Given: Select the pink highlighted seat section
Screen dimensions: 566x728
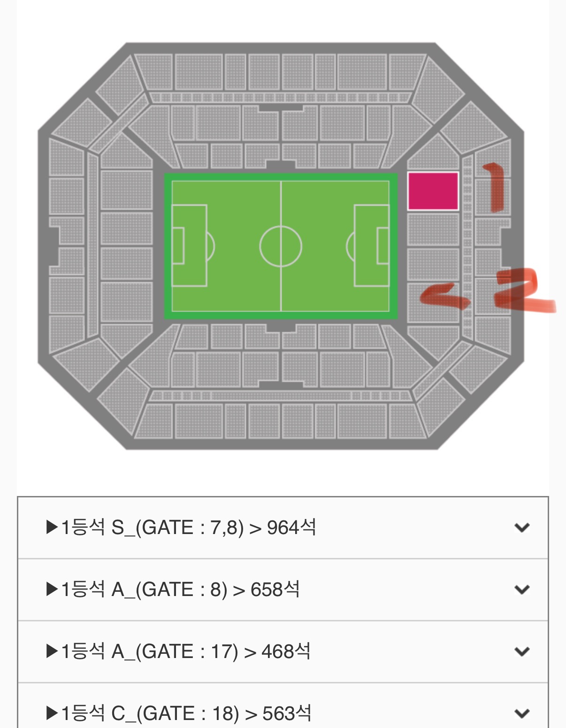Looking at the screenshot, I should click(x=433, y=191).
